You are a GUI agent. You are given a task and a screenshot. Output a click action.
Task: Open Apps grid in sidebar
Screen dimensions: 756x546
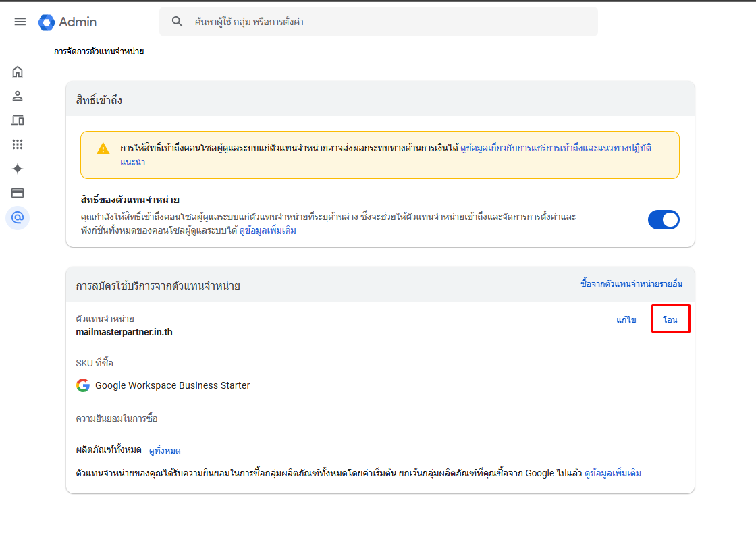(18, 144)
